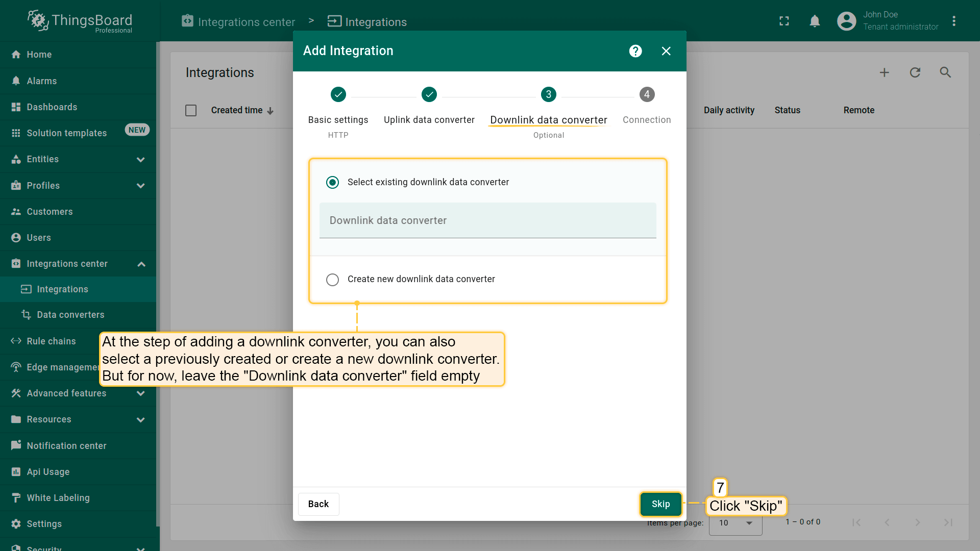Image resolution: width=980 pixels, height=551 pixels.
Task: Expand the Entities sidebar section
Action: 140,159
